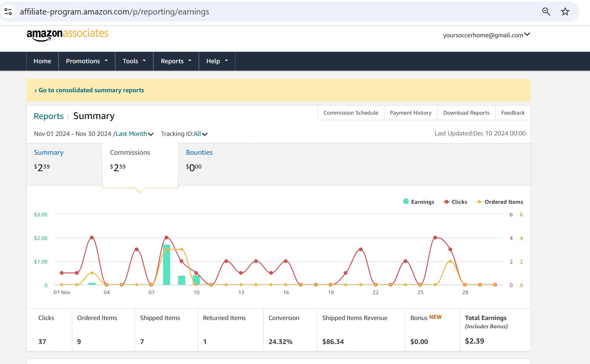Click the Bonus value $0.00
The height and width of the screenshot is (364, 590).
[419, 342]
